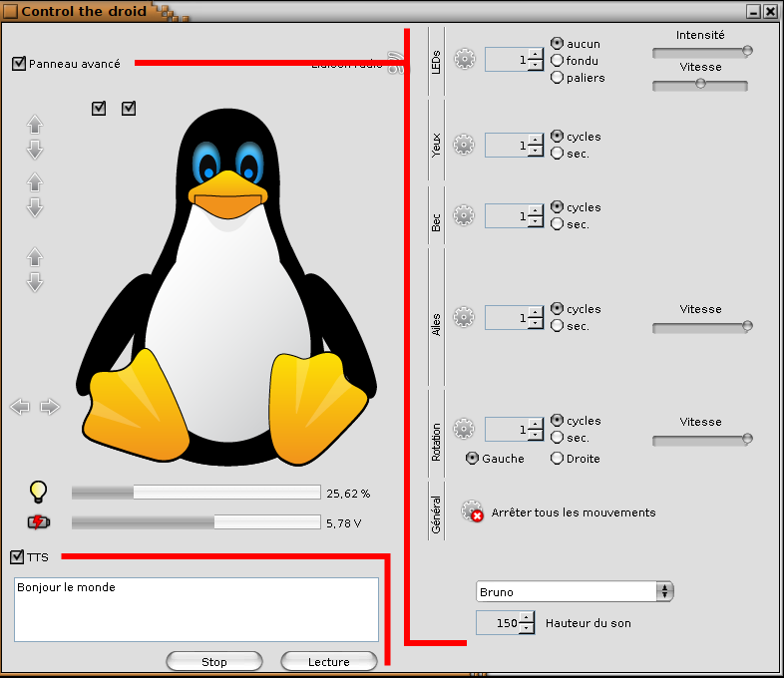Uncheck the Panneau avancé checkbox
This screenshot has width=784, height=678.
19,64
